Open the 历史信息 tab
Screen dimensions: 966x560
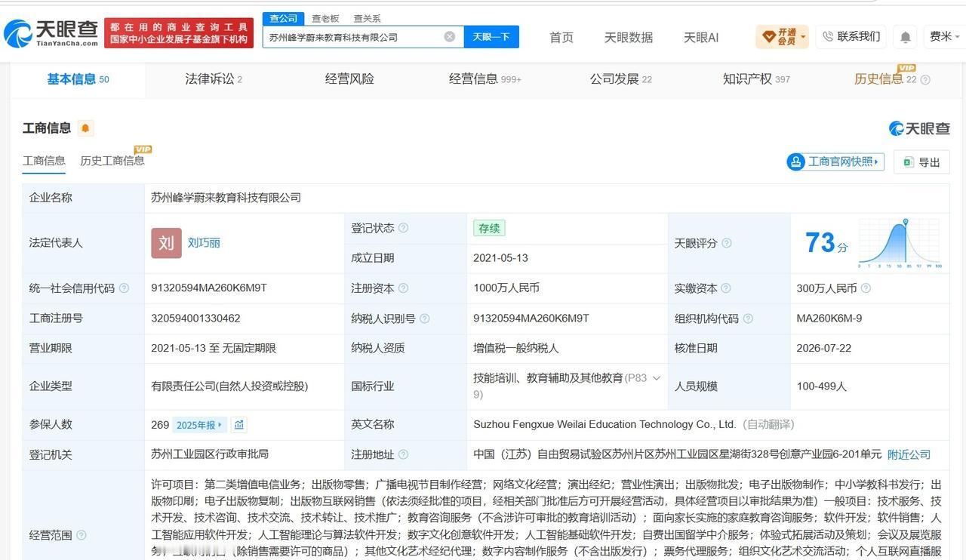(x=884, y=78)
